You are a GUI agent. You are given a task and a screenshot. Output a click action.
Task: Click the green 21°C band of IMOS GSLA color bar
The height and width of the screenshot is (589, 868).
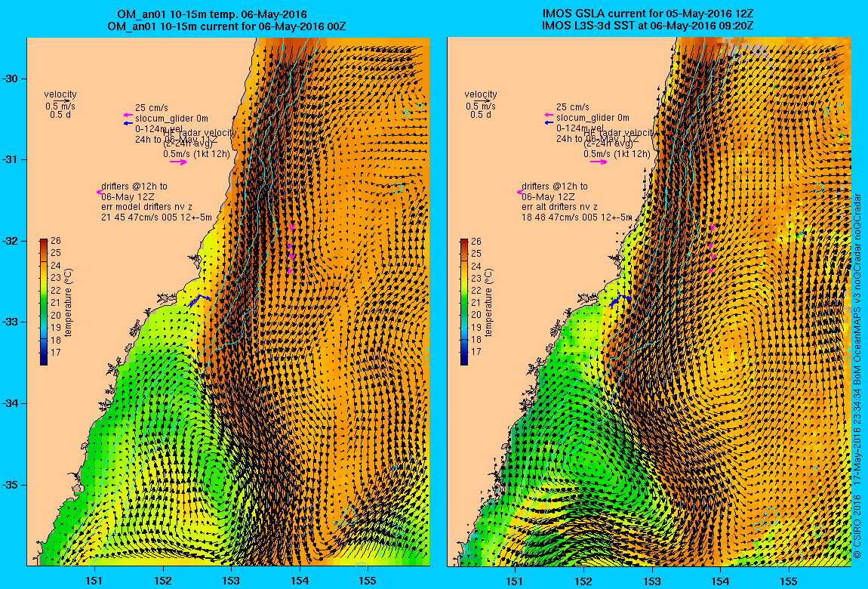pyautogui.click(x=464, y=303)
